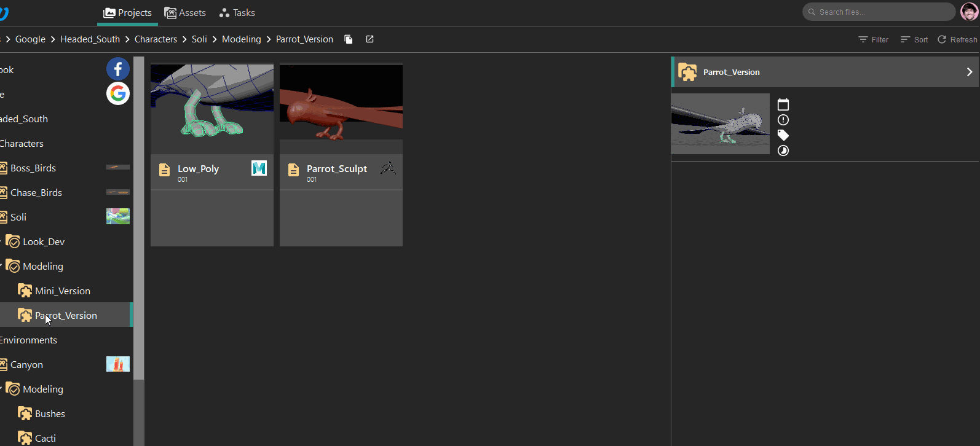
Task: Go to the Tasks tab
Action: [x=237, y=12]
